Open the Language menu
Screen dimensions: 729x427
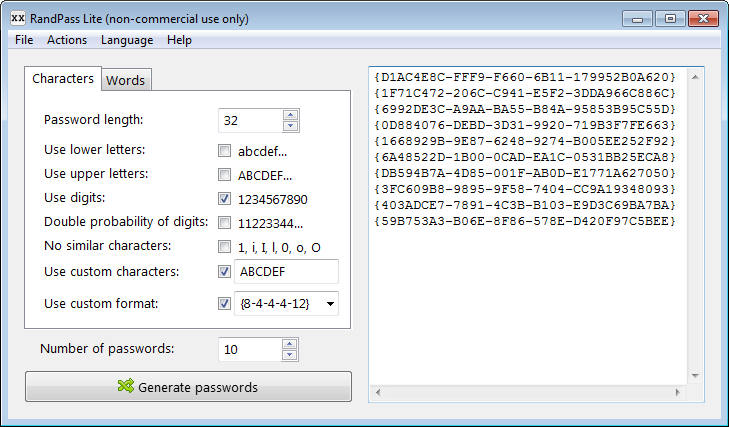pyautogui.click(x=127, y=40)
